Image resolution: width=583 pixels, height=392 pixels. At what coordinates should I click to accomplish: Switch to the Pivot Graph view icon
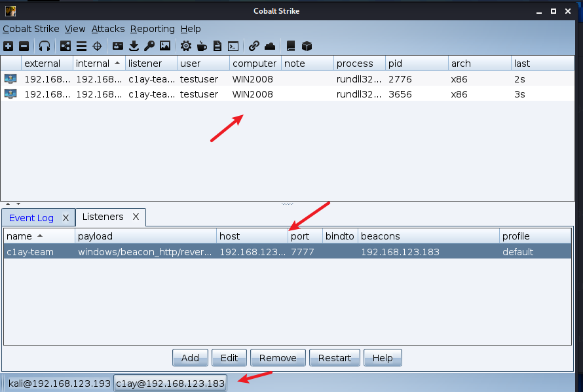point(66,46)
